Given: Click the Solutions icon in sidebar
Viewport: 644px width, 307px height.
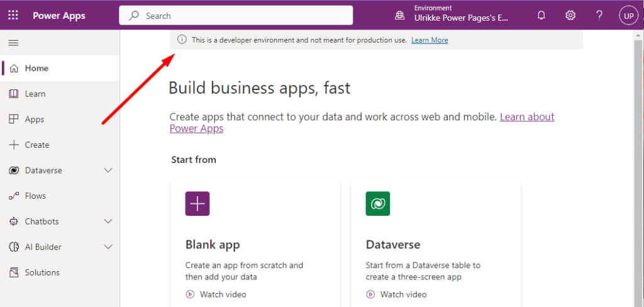Looking at the screenshot, I should [14, 272].
